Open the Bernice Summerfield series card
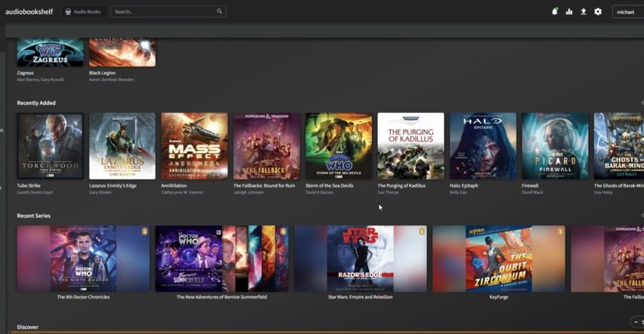The image size is (644, 334). click(222, 258)
